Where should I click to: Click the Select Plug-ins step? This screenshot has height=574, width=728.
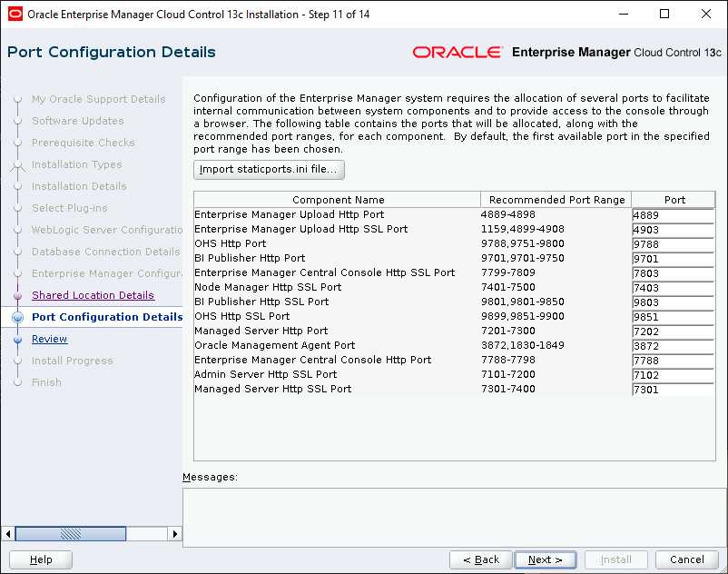click(x=69, y=208)
